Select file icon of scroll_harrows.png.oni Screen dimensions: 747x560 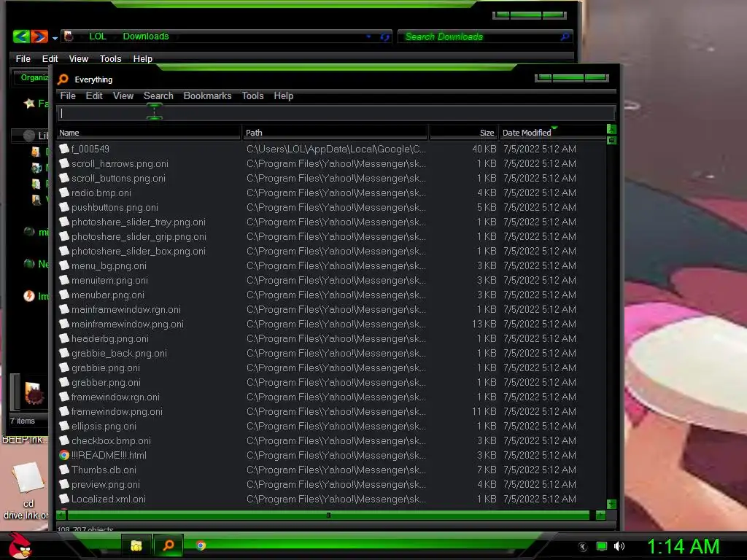64,163
